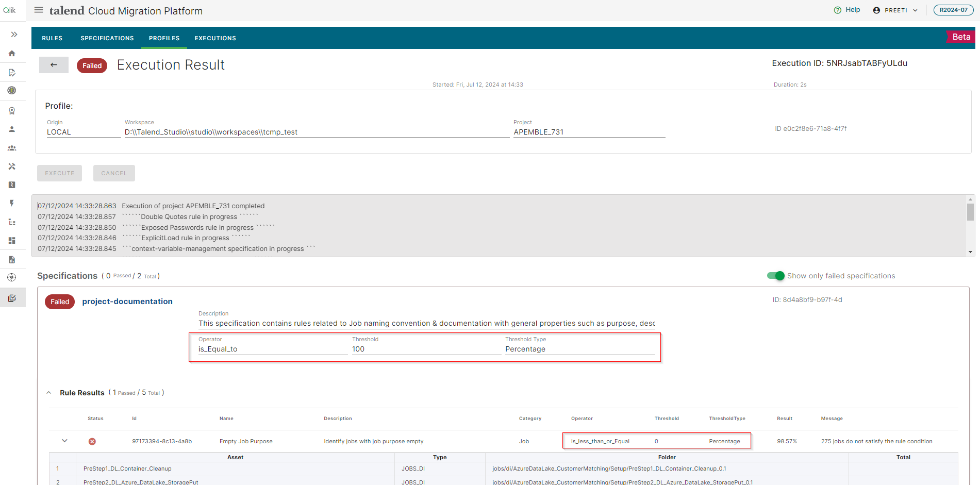Select asset PreStep1_DL_Container_Cleanup row

coord(503,469)
